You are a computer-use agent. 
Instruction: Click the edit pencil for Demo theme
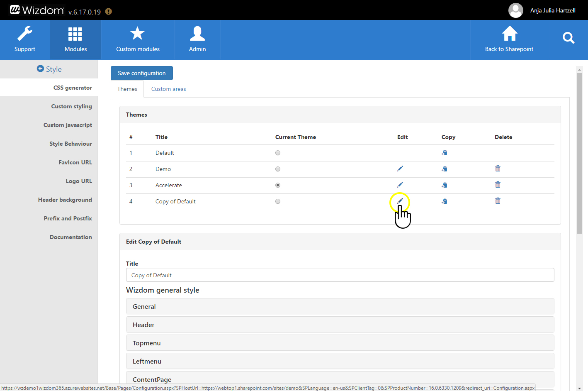[400, 169]
